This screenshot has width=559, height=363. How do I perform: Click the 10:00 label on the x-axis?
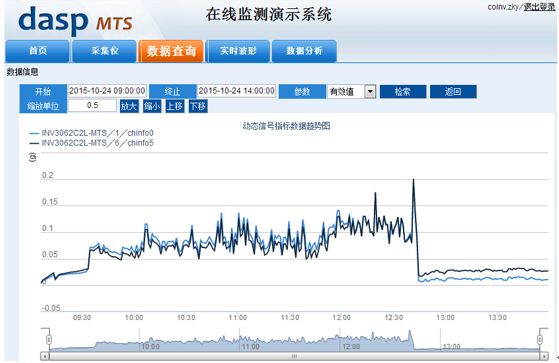point(134,317)
